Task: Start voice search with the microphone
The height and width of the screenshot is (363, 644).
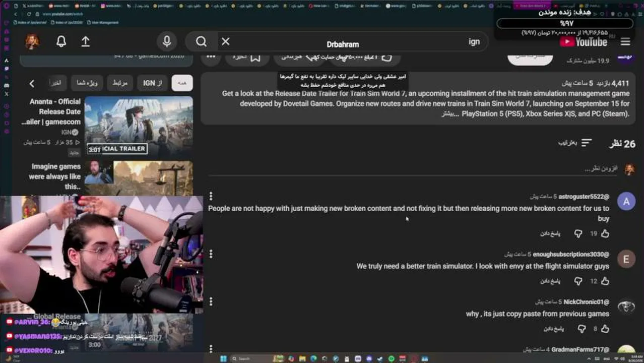Action: click(x=167, y=41)
